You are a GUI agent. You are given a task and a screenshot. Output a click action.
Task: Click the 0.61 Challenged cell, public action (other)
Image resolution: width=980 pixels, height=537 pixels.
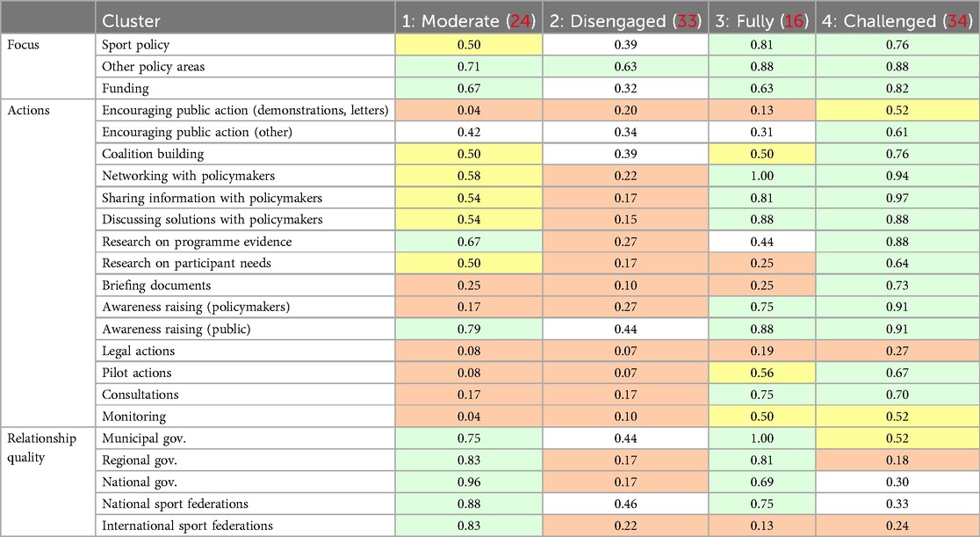coord(897,132)
